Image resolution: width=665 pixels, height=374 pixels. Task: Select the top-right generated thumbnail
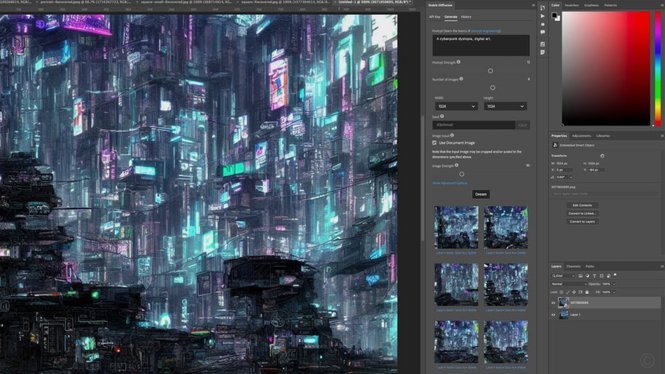(506, 227)
